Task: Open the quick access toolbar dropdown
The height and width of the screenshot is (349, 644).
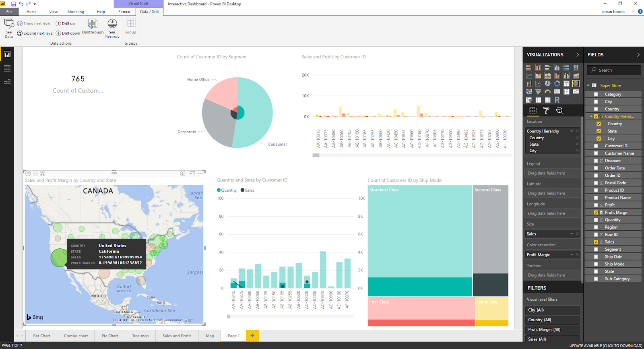Action: point(35,4)
